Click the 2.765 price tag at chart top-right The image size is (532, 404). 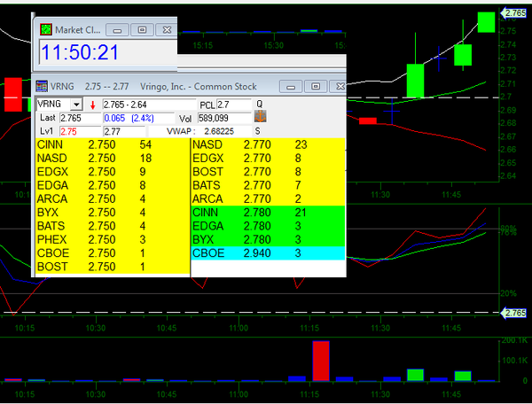(x=514, y=13)
